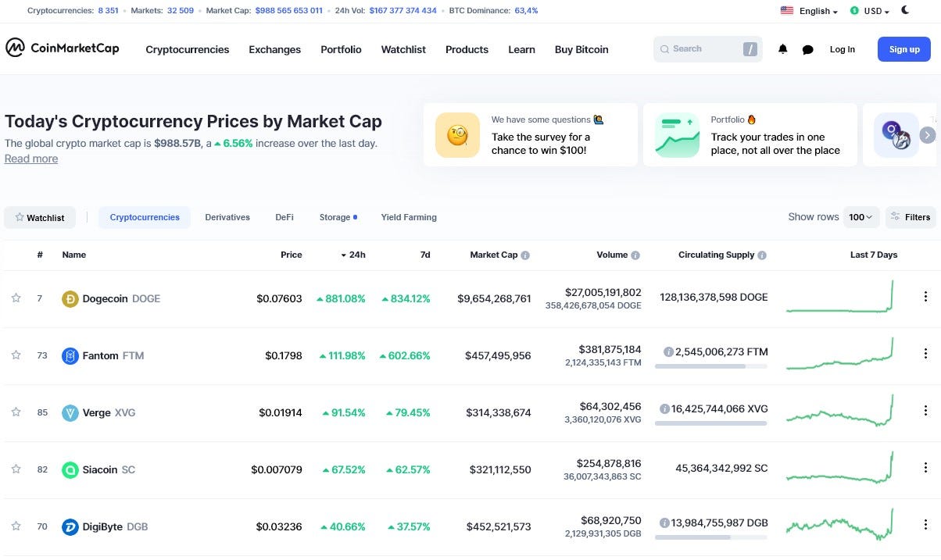
Task: Open the USD currency dropdown
Action: (869, 11)
